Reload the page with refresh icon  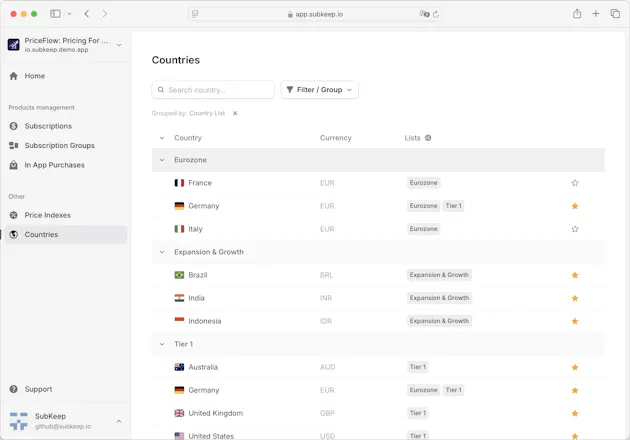[x=436, y=14]
